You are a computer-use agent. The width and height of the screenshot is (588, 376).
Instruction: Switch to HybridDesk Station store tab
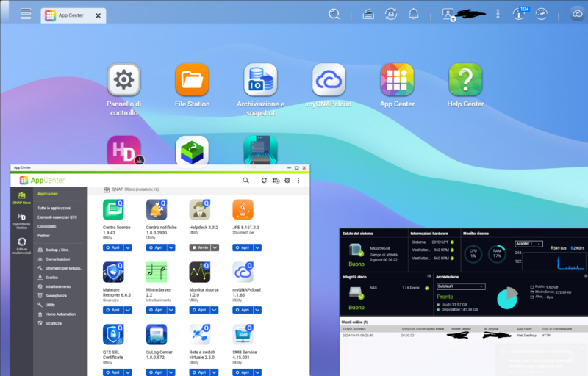point(22,219)
